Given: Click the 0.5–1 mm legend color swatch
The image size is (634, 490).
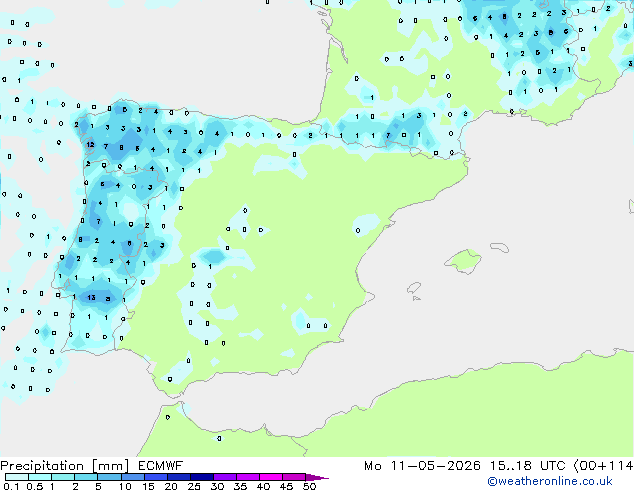Looking at the screenshot, I should coord(40,477).
